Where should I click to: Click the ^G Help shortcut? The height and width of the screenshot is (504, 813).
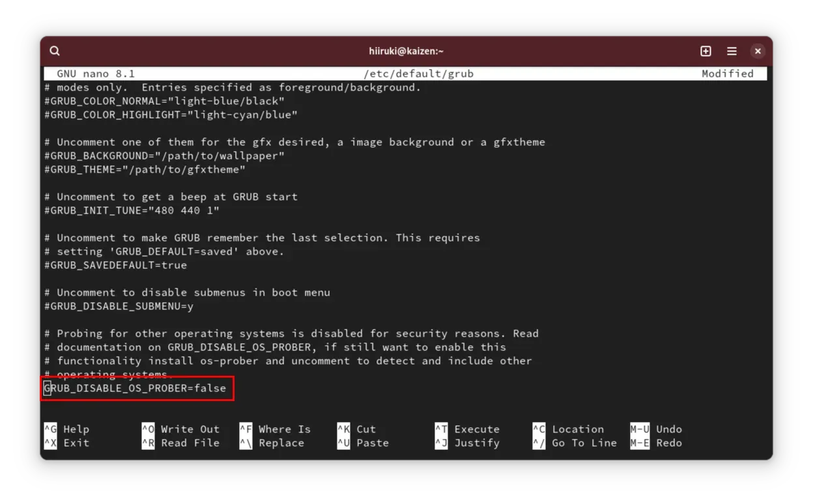pyautogui.click(x=66, y=429)
